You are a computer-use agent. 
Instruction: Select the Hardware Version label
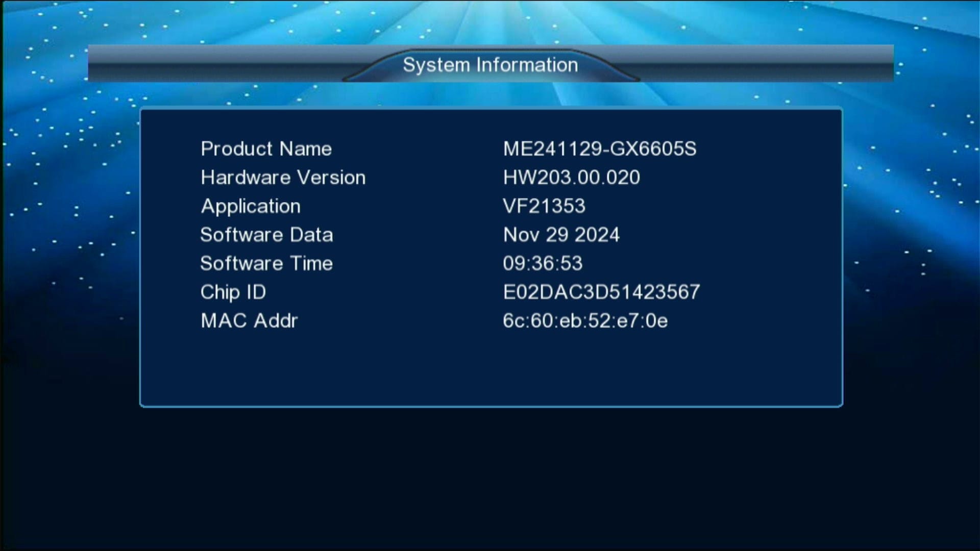(283, 177)
